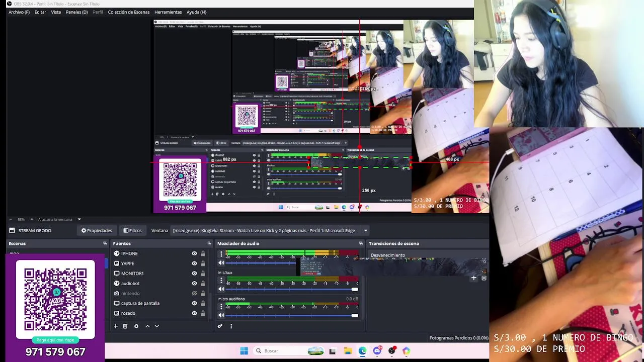This screenshot has width=644, height=362.
Task: Open the Archivo (F) menu
Action: (x=19, y=12)
